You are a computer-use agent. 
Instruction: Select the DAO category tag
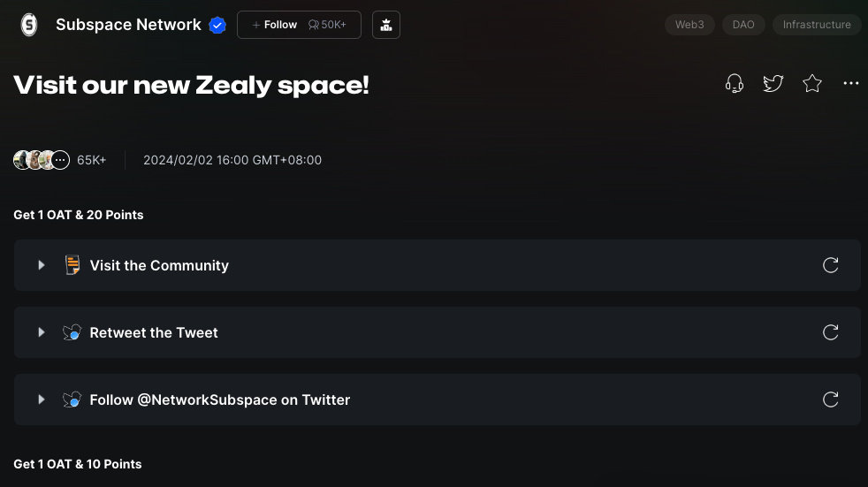pyautogui.click(x=743, y=25)
